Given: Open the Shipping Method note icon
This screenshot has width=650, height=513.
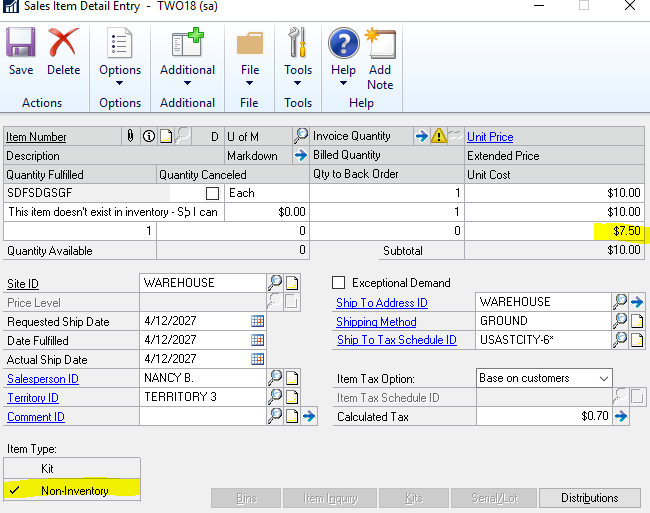Looking at the screenshot, I should coord(637,321).
